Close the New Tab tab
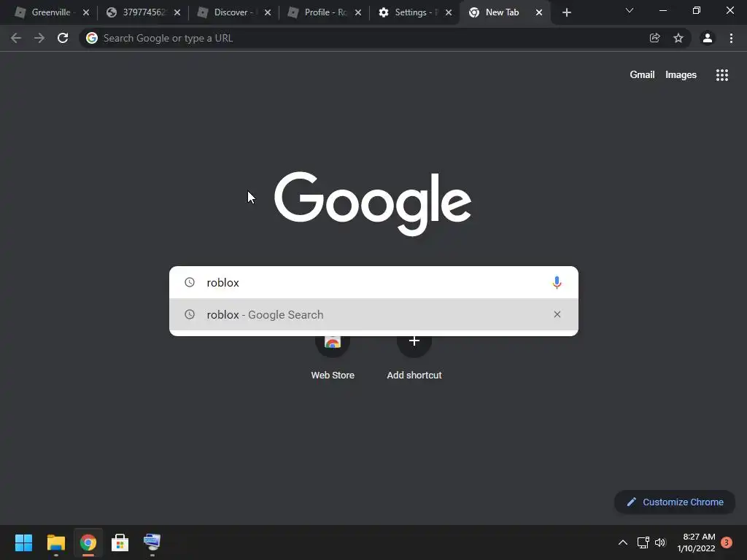This screenshot has width=747, height=560. tap(539, 13)
